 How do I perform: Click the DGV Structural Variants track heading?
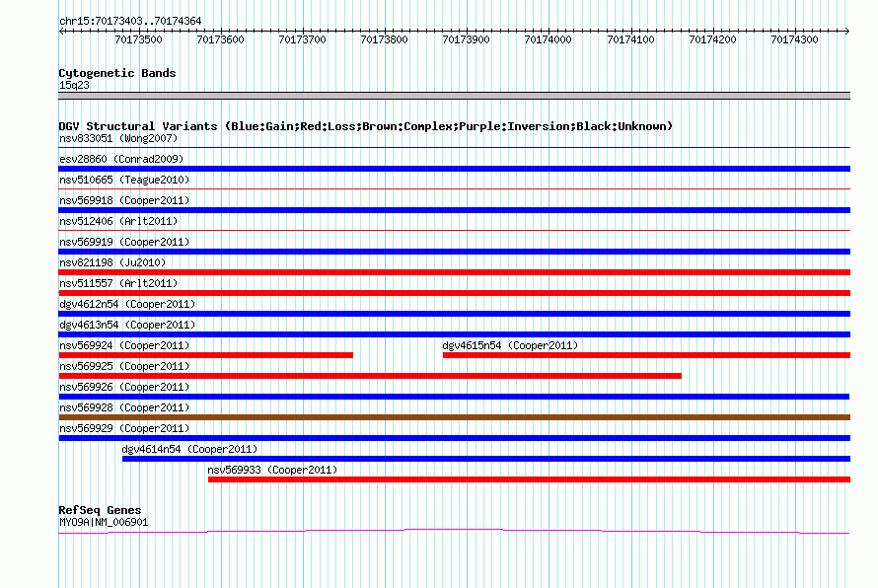point(366,126)
